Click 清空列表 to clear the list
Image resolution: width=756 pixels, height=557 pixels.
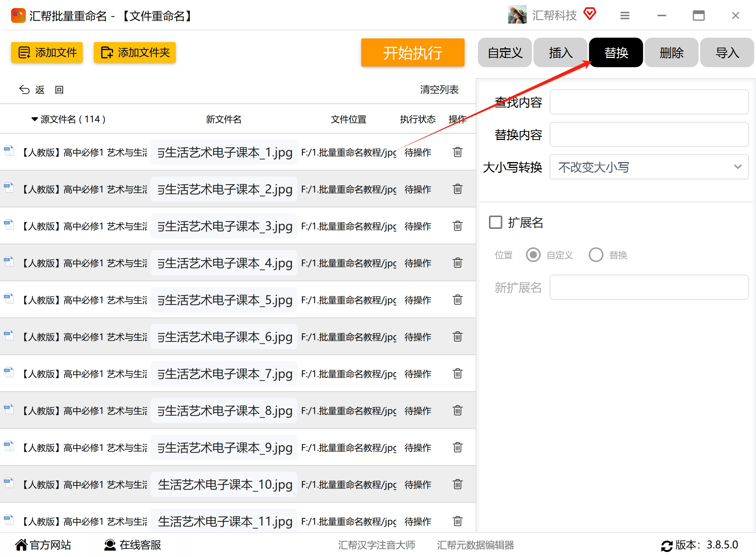point(439,90)
